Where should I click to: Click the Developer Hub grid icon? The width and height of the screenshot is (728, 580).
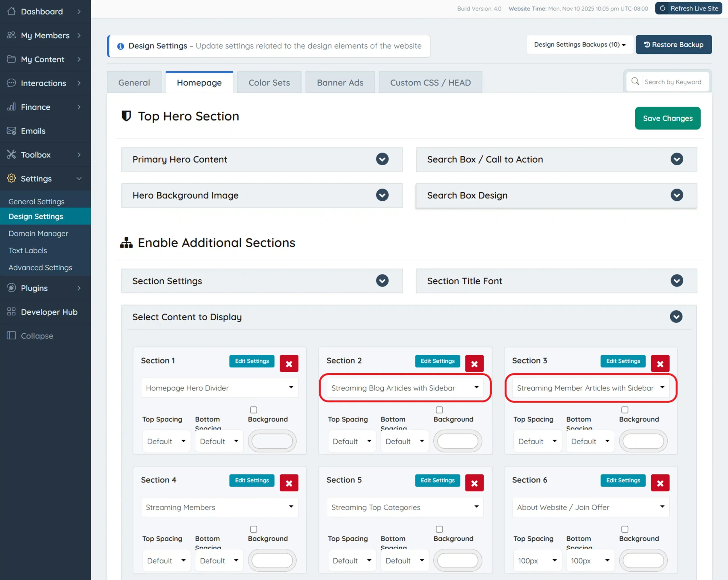tap(11, 312)
